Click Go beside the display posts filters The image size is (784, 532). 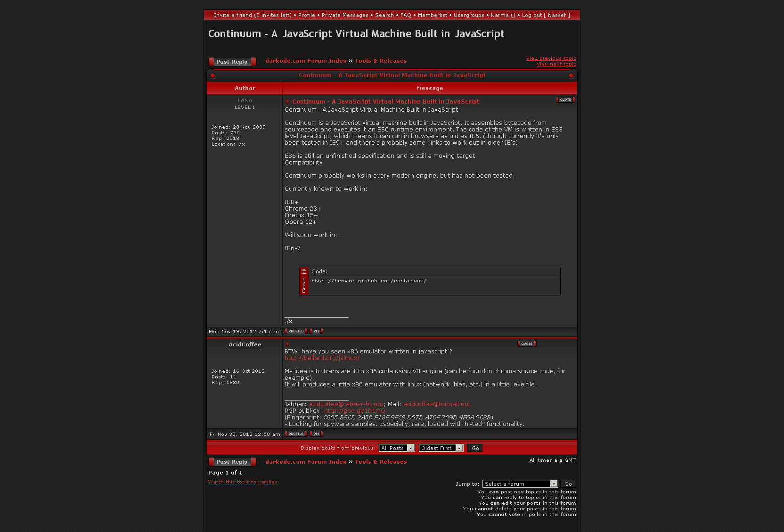pyautogui.click(x=475, y=448)
